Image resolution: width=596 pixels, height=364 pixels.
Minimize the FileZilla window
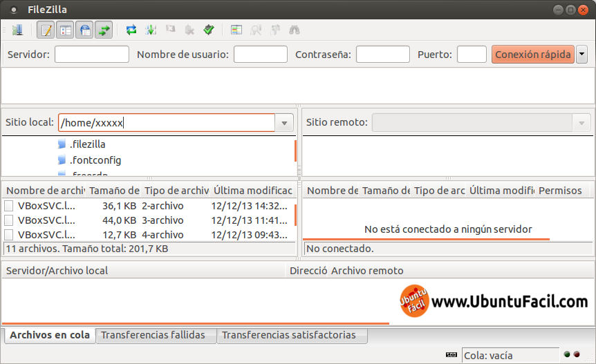click(558, 10)
